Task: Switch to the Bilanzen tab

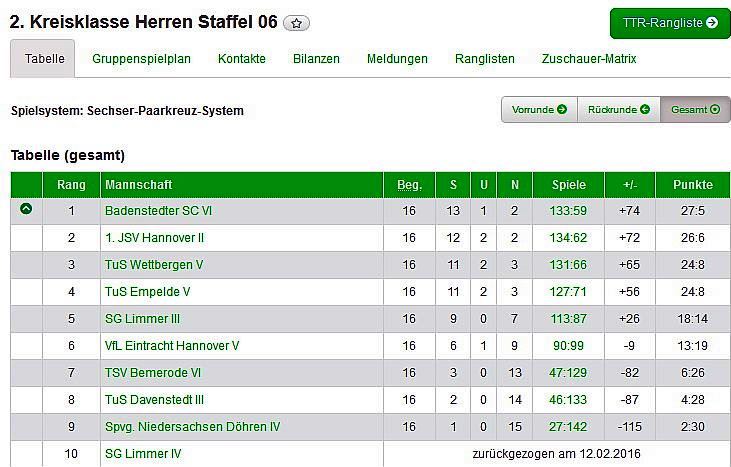Action: tap(316, 59)
